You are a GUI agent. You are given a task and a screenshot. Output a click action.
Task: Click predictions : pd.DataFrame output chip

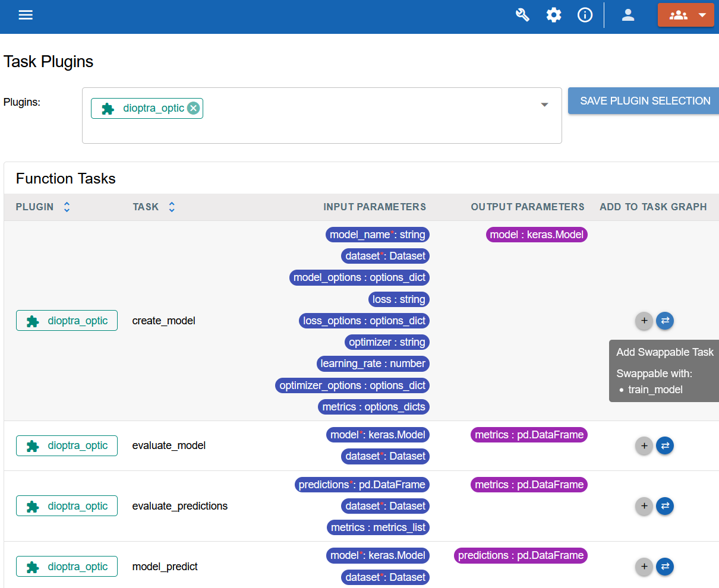[x=521, y=555]
